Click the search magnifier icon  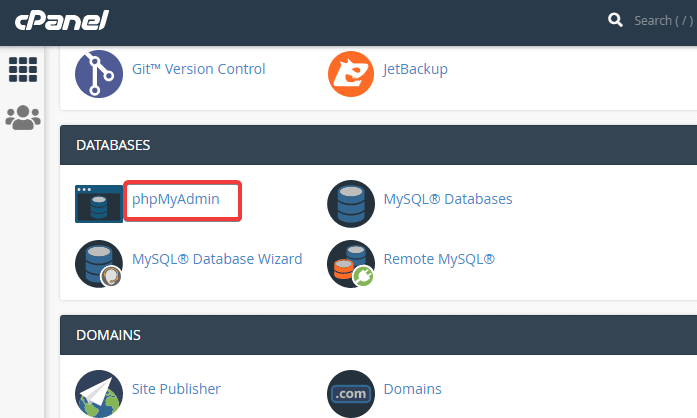click(x=615, y=20)
